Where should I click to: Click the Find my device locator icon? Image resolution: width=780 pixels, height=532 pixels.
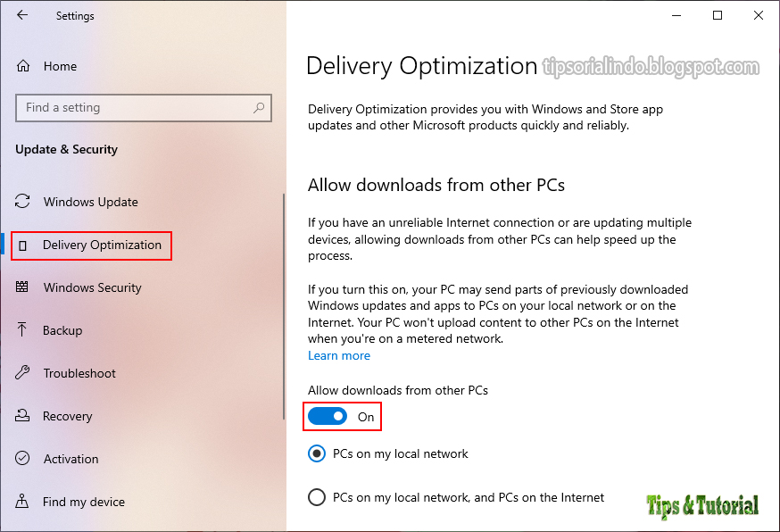21,502
